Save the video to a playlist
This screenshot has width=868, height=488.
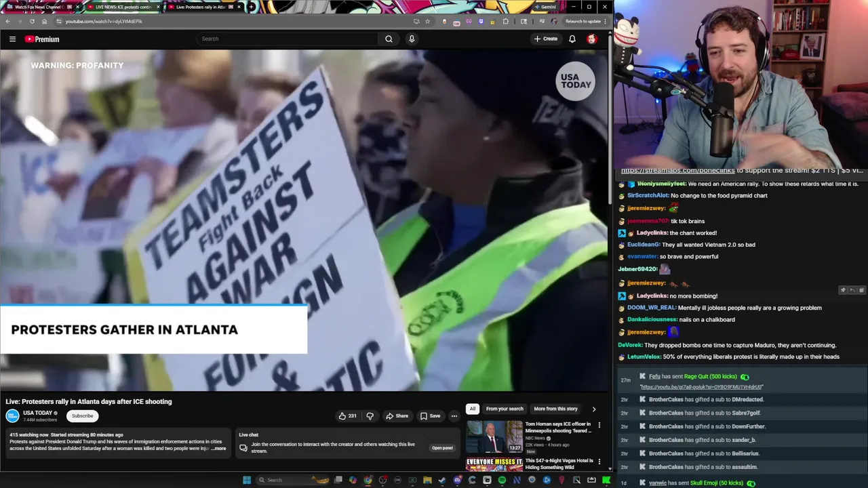430,415
